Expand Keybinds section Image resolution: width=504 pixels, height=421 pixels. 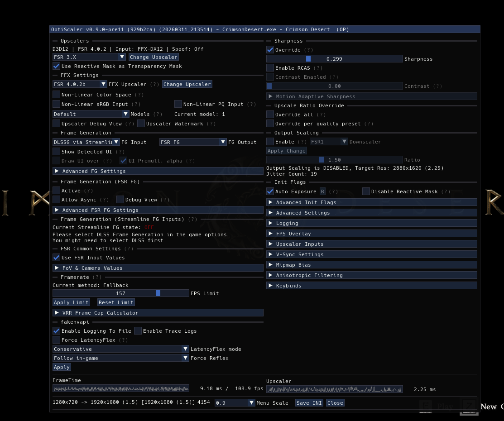click(372, 285)
